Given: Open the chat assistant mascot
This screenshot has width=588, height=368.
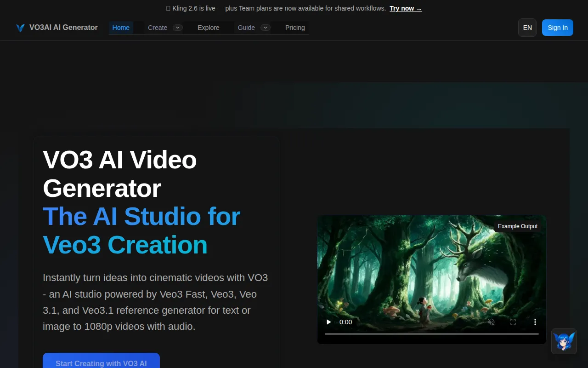Looking at the screenshot, I should click(x=564, y=341).
